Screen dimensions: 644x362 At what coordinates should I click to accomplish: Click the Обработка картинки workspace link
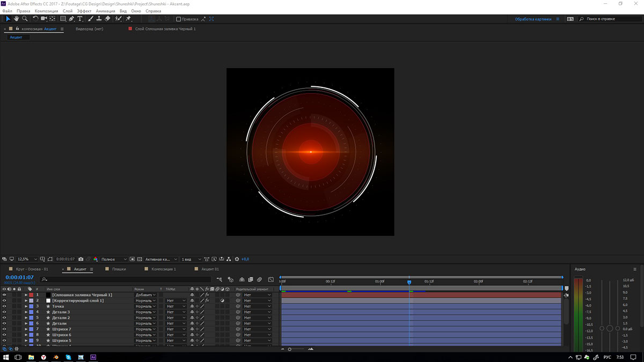point(533,19)
